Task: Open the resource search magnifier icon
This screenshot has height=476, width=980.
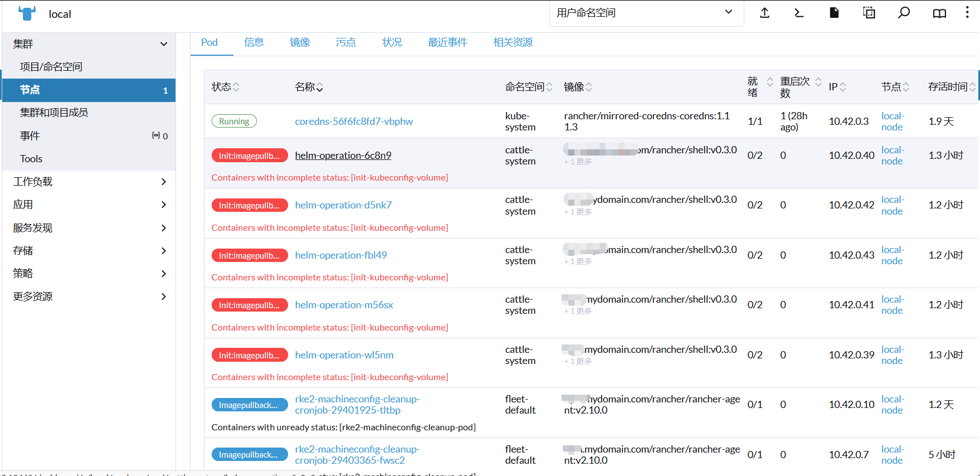Action: coord(904,13)
